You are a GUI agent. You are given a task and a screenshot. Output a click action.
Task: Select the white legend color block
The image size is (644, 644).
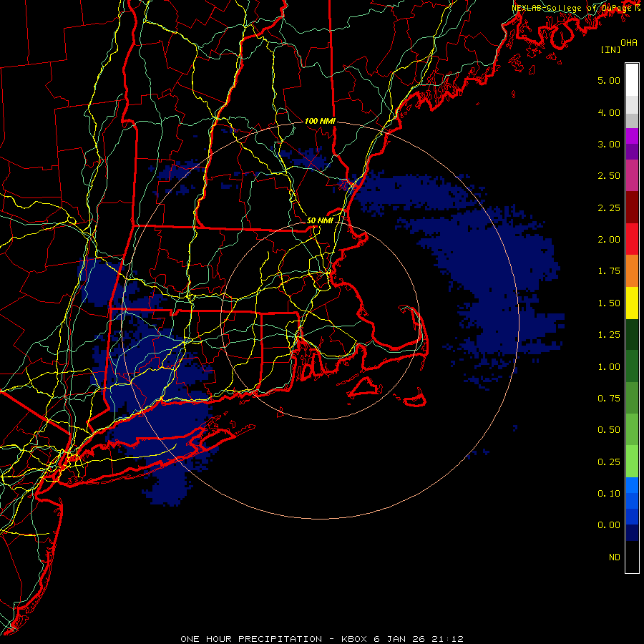click(632, 80)
